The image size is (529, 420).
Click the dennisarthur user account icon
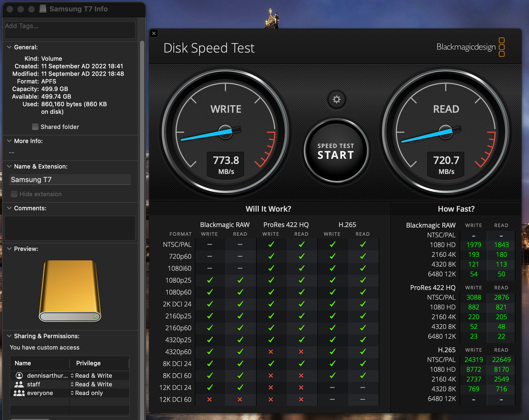(19, 376)
